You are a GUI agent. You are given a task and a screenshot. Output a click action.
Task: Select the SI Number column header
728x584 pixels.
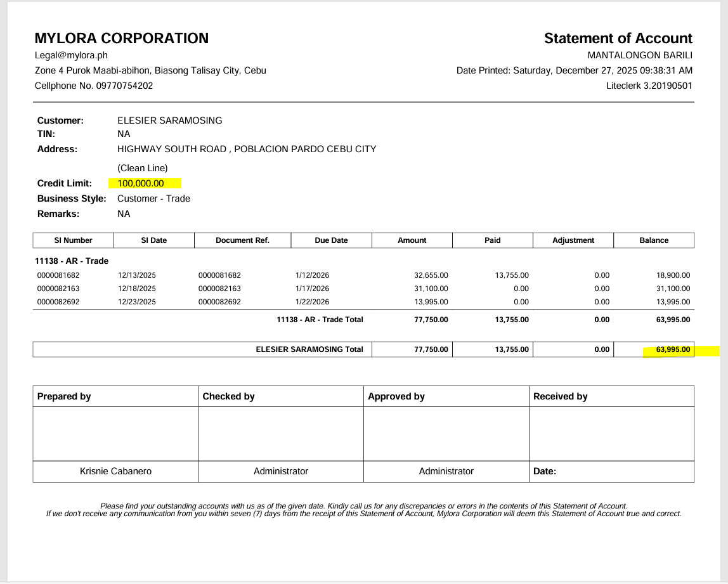tap(73, 240)
